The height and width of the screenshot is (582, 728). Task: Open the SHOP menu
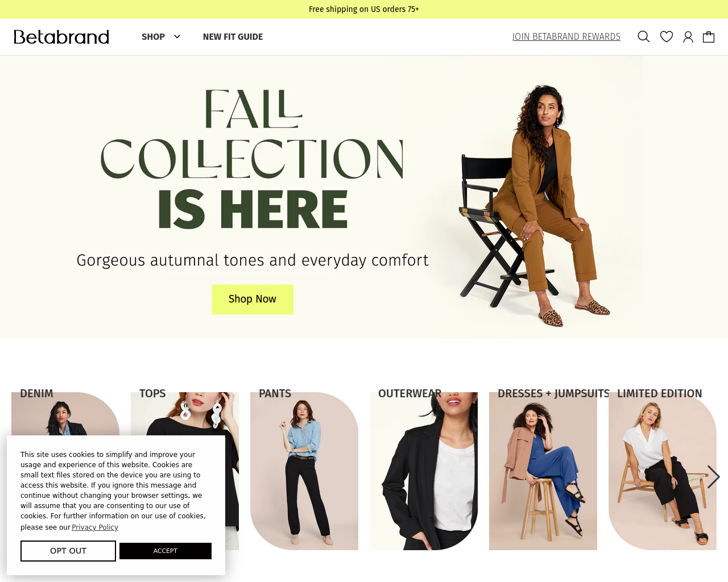[154, 37]
